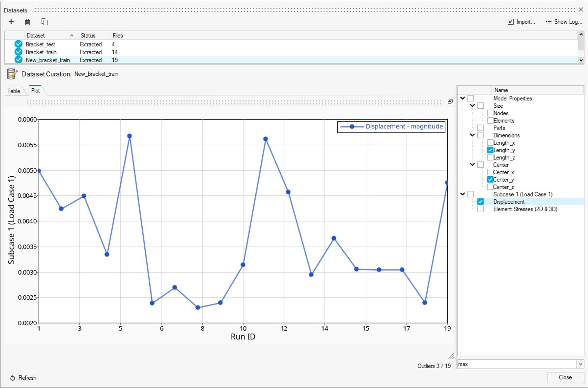Click the trash icon to delete dataset
588x388 pixels.
click(28, 22)
